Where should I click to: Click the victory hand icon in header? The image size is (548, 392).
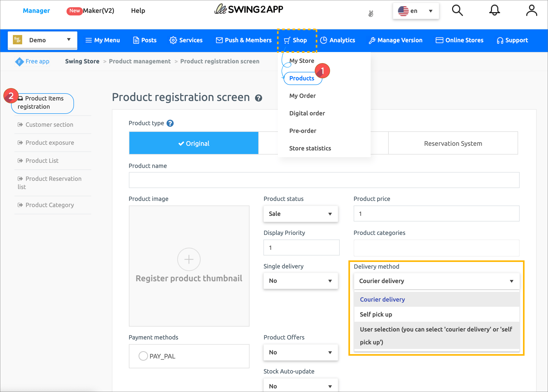pos(371,13)
